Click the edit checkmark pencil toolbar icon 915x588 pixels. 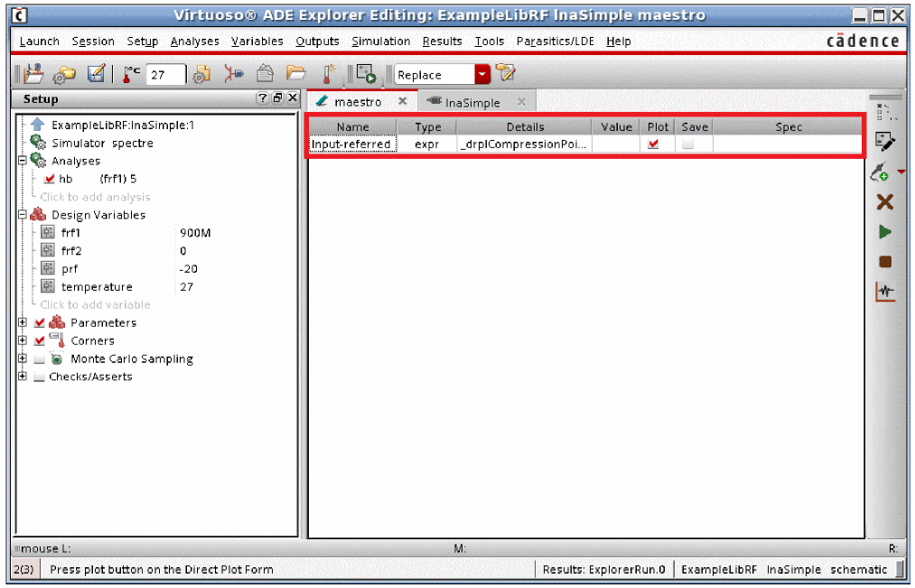pos(96,73)
